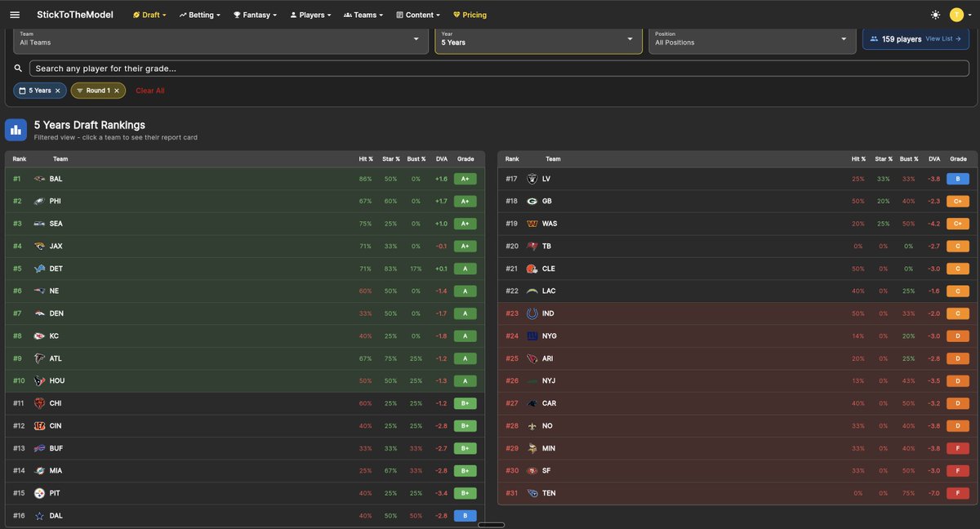Open the hamburger navigation menu

click(15, 15)
